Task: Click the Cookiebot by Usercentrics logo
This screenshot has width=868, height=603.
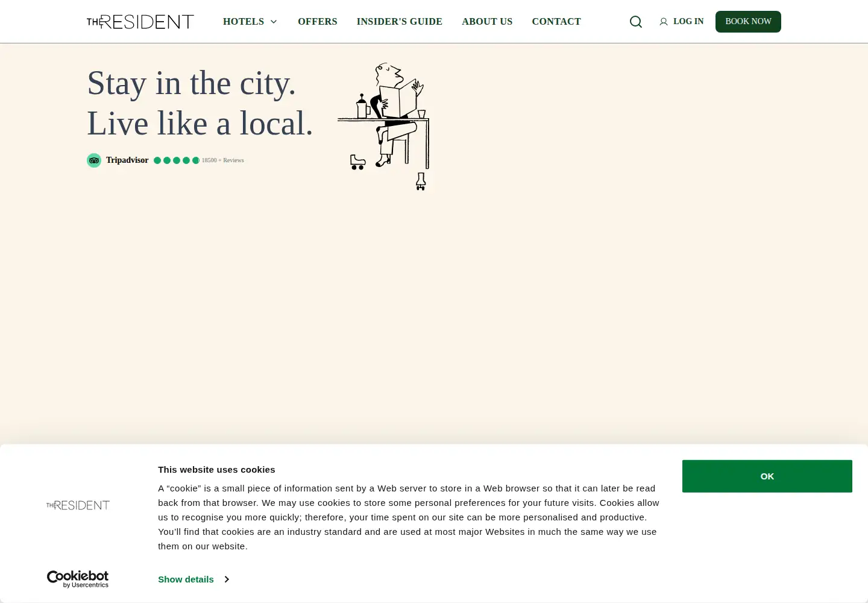Action: 78,579
